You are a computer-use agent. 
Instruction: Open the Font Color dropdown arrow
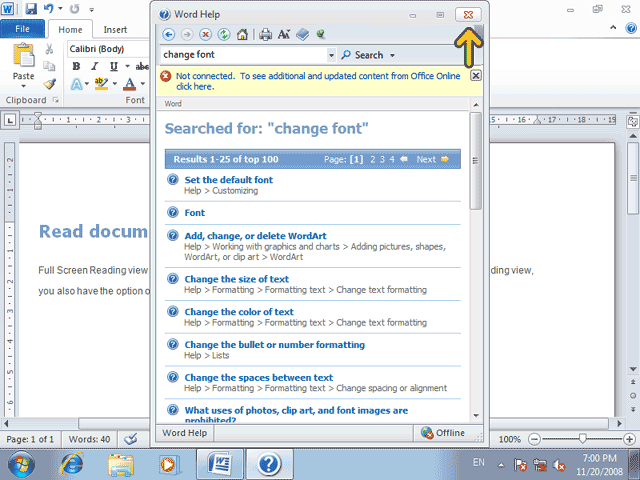[x=142, y=84]
